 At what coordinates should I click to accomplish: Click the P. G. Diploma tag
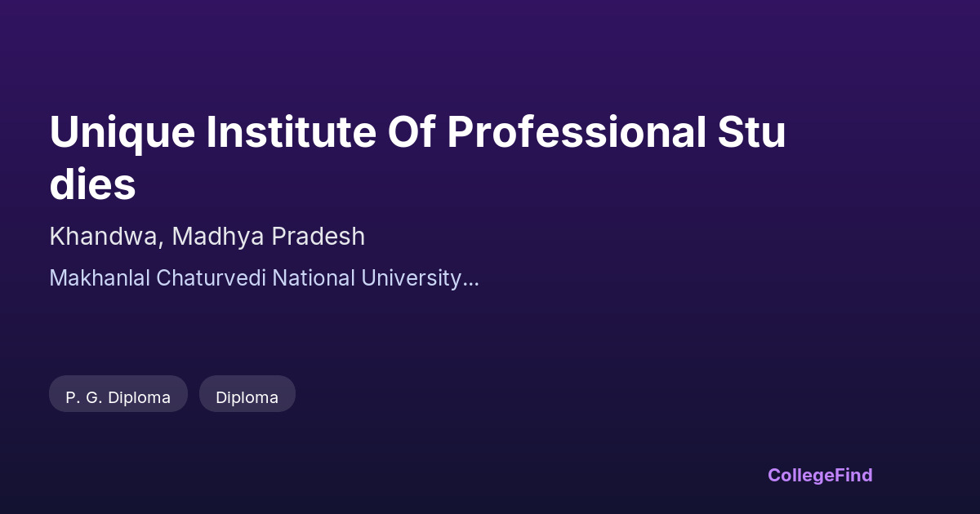click(118, 397)
